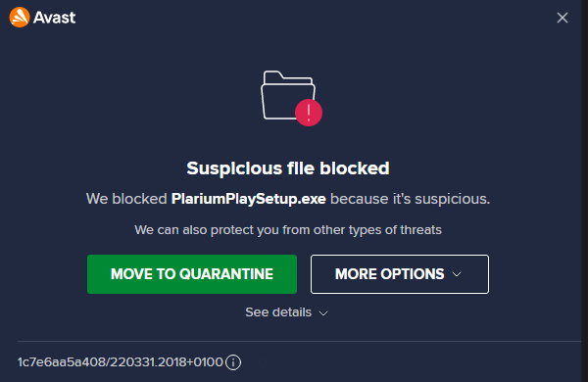Click the Suspicious file blocked heading

(288, 168)
